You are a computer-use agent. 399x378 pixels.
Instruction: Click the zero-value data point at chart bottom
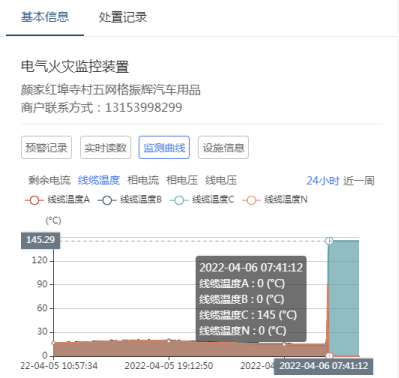pyautogui.click(x=329, y=356)
